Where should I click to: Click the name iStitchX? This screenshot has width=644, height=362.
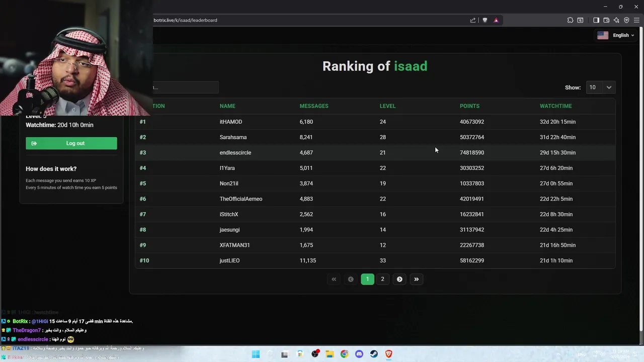tap(229, 214)
